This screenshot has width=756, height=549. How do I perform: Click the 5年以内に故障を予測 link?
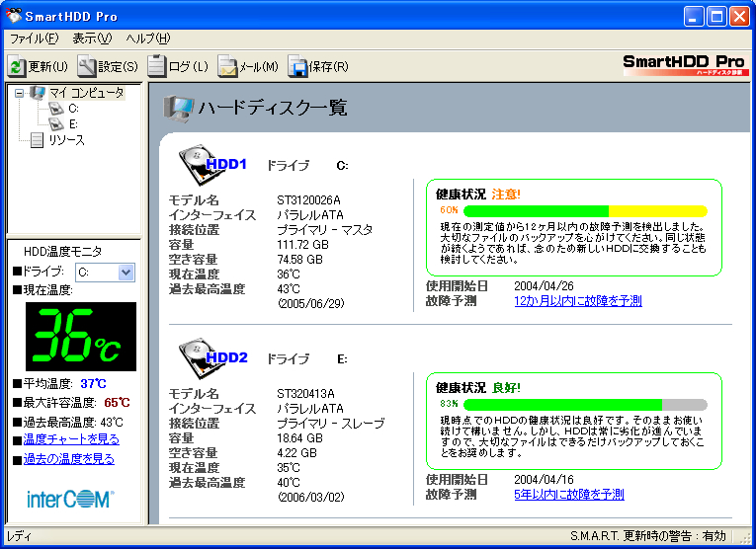(x=569, y=495)
